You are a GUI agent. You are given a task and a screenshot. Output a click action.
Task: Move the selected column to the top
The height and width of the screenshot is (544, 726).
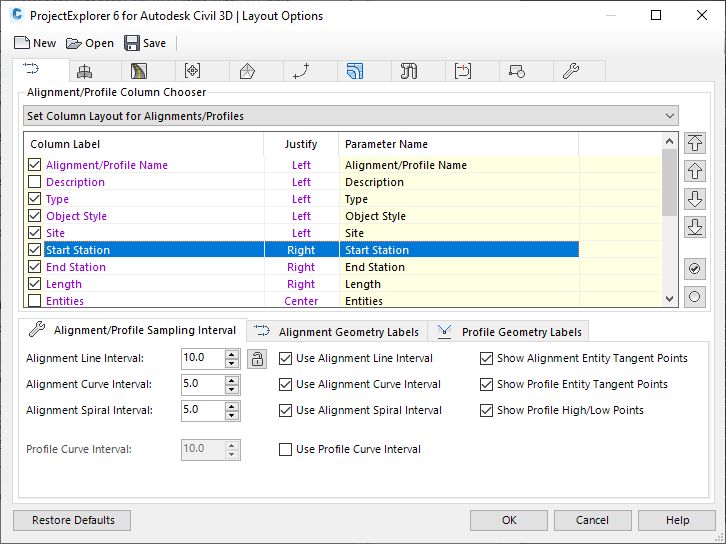pyautogui.click(x=695, y=143)
